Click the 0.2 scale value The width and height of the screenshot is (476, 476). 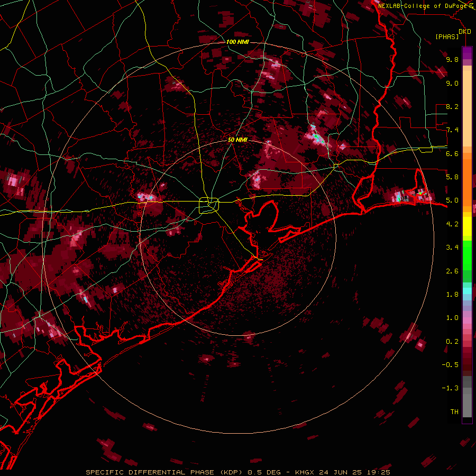[x=452, y=342]
